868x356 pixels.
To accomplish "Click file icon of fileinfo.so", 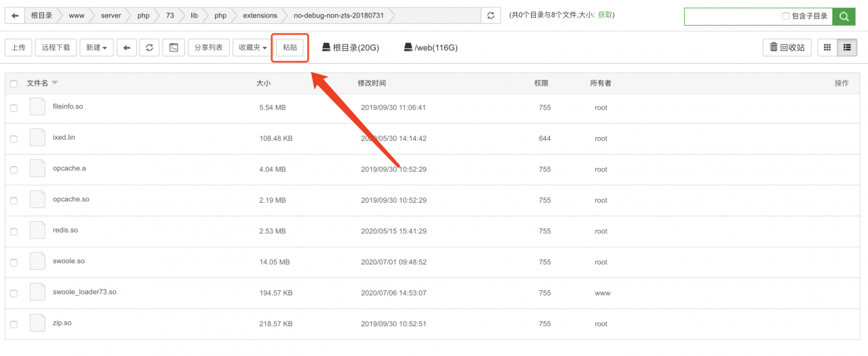I will 37,107.
